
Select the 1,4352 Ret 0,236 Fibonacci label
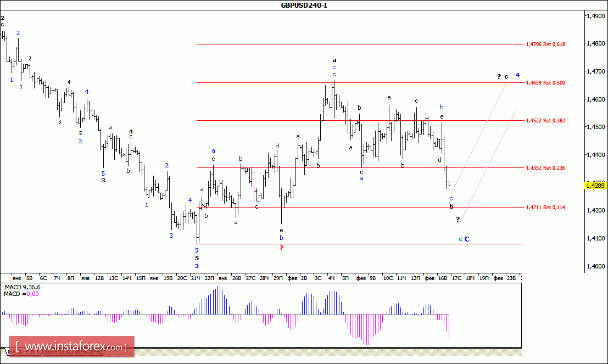[545, 168]
